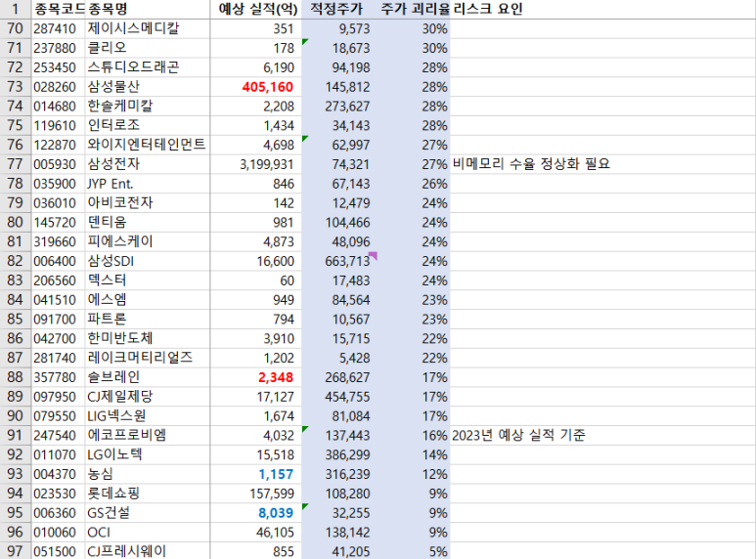Click the cell 제이시스메디칼
The height and width of the screenshot is (559, 756).
pos(148,29)
